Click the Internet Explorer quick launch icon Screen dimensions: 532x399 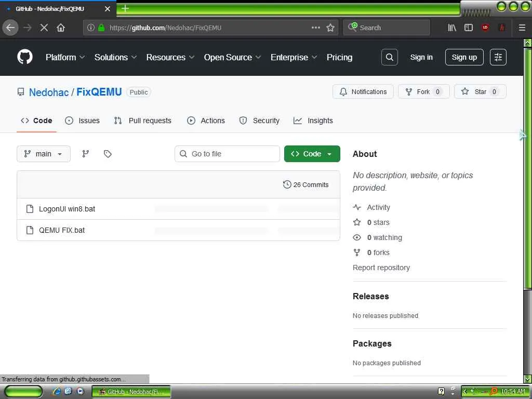57,391
